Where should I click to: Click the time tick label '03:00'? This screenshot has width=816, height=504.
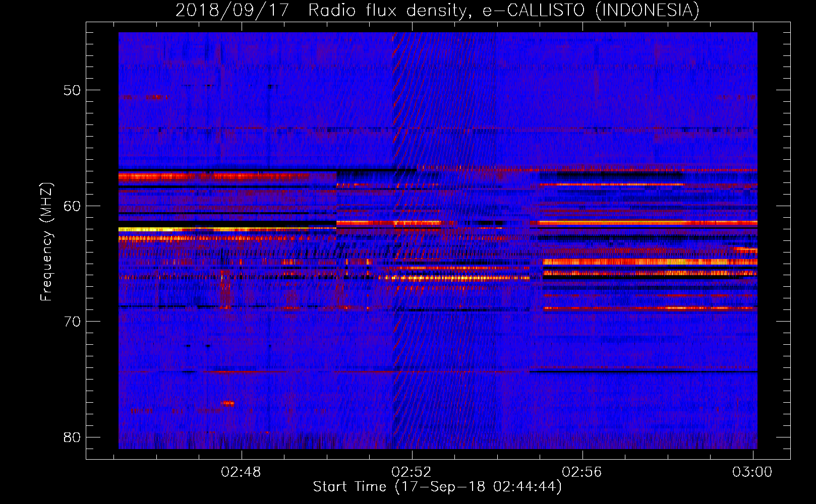(752, 472)
